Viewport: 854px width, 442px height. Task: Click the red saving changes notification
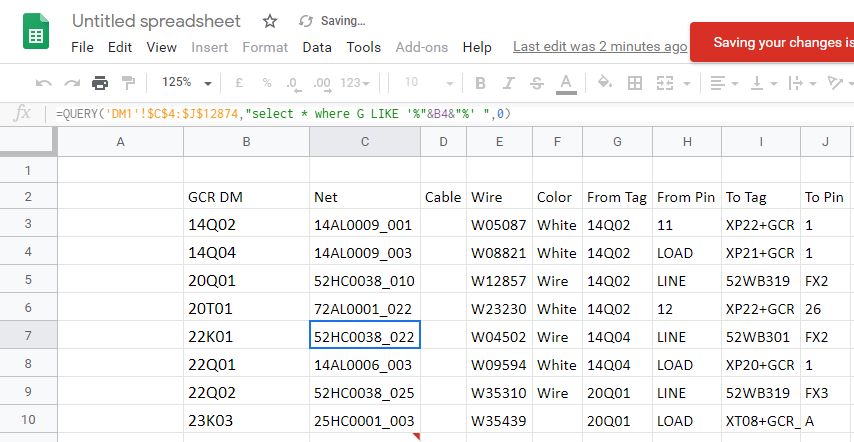[x=772, y=42]
